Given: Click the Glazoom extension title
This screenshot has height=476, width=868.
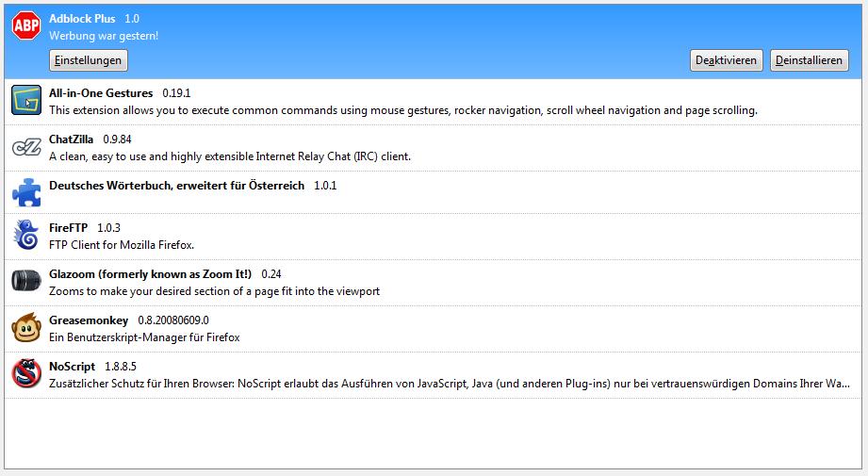Looking at the screenshot, I should coord(150,274).
